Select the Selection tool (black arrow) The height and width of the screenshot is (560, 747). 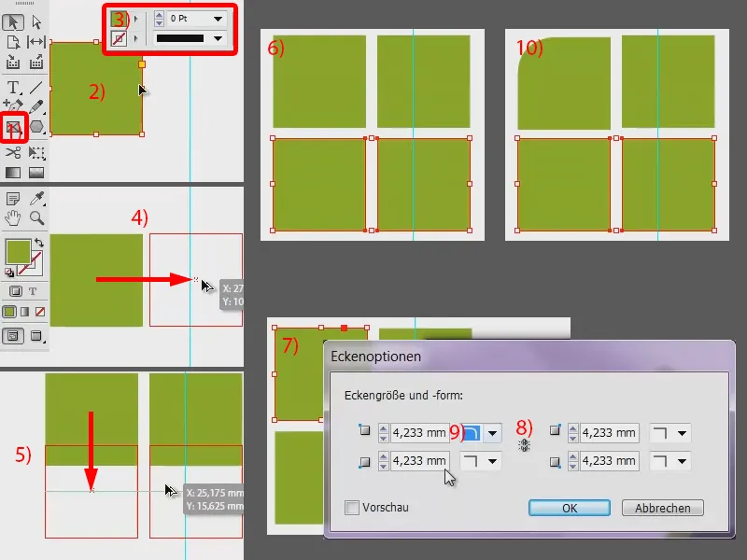pyautogui.click(x=13, y=21)
